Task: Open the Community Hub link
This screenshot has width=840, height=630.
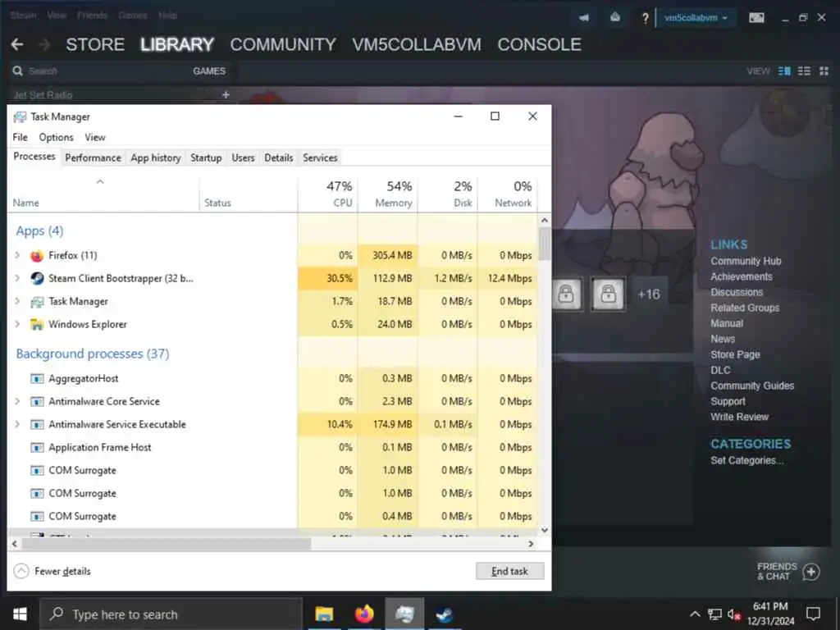Action: pos(746,261)
